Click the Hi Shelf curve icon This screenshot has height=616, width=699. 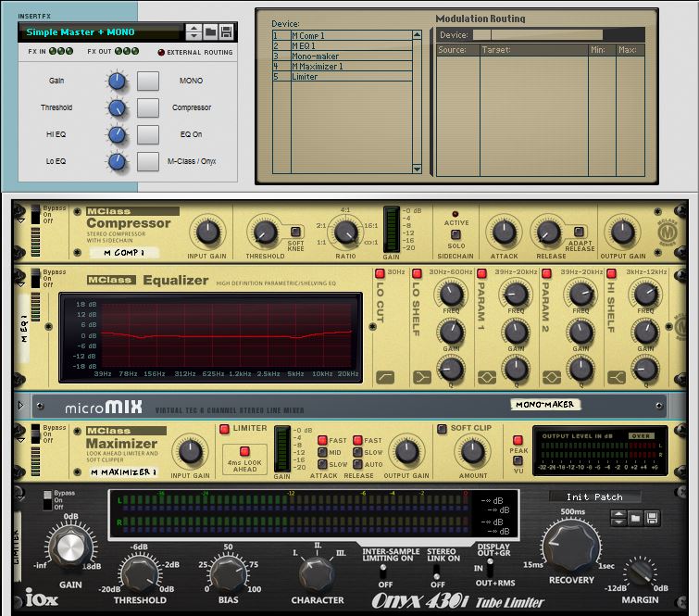coord(615,377)
